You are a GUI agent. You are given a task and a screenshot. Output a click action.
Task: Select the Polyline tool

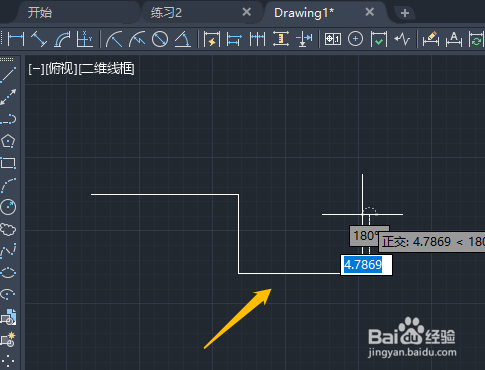pos(9,119)
